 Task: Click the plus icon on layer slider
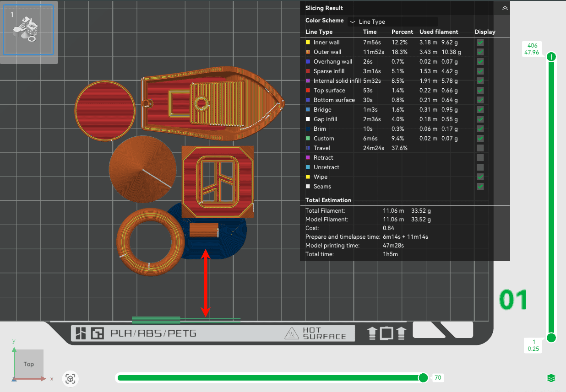(x=551, y=57)
